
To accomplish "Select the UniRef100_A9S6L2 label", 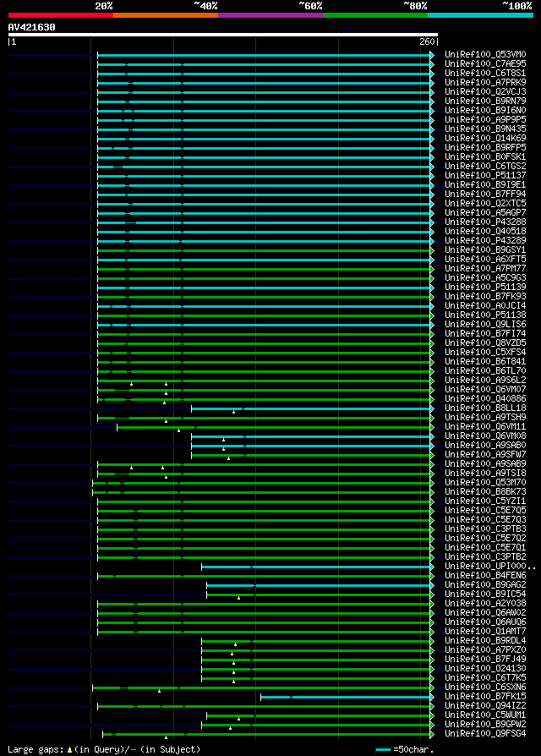I will coord(485,381).
